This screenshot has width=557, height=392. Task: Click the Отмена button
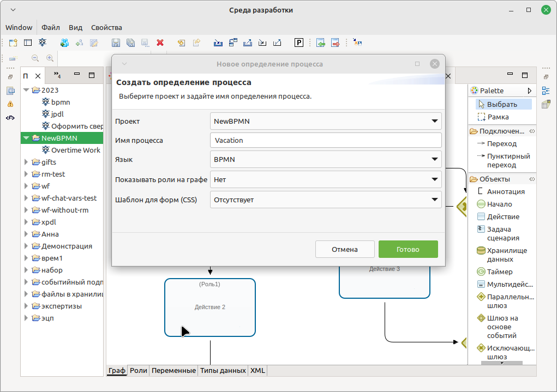point(345,249)
